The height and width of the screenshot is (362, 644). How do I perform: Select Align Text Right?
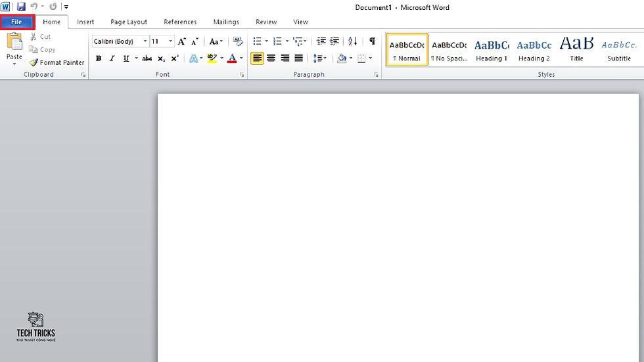285,58
